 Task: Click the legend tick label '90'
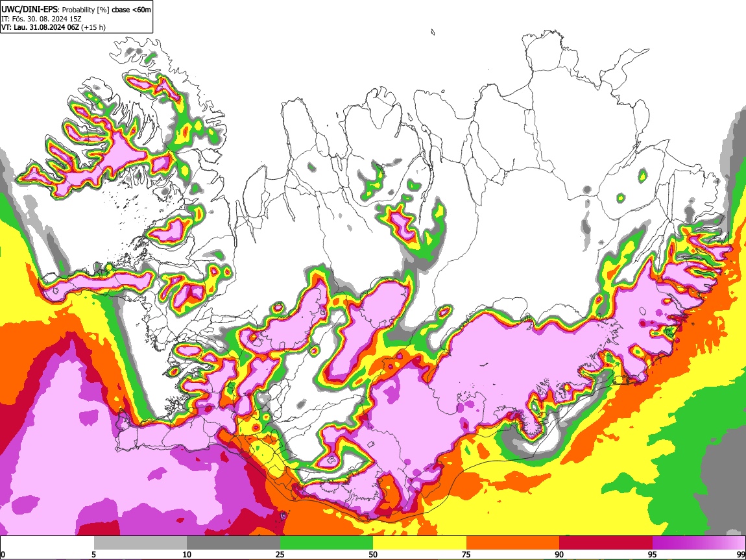(x=559, y=554)
